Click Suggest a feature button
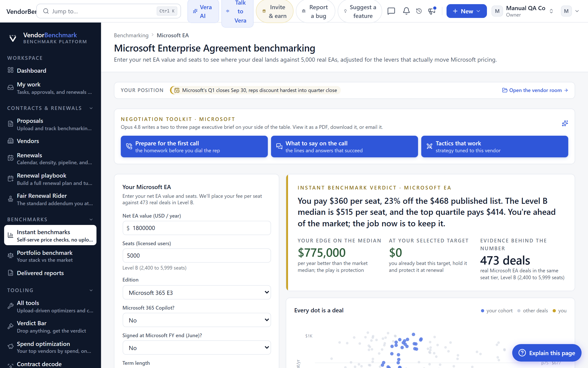Viewport: 588px width, 368px height. tap(360, 11)
